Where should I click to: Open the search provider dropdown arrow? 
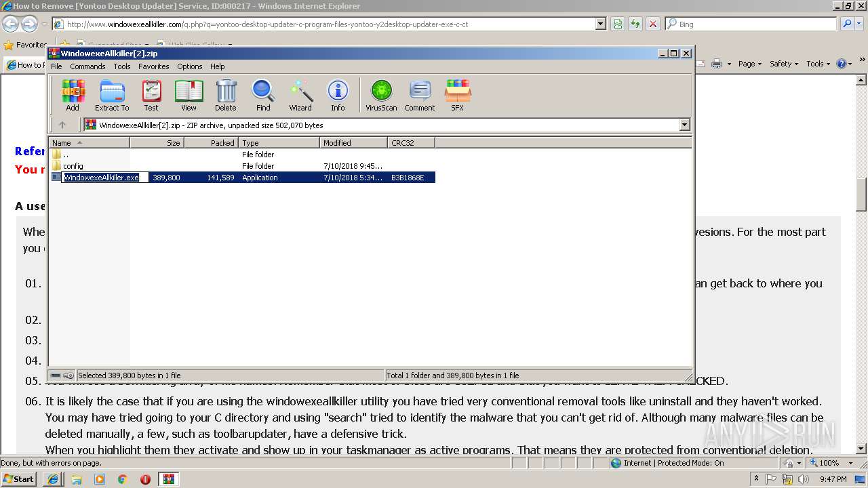click(860, 24)
